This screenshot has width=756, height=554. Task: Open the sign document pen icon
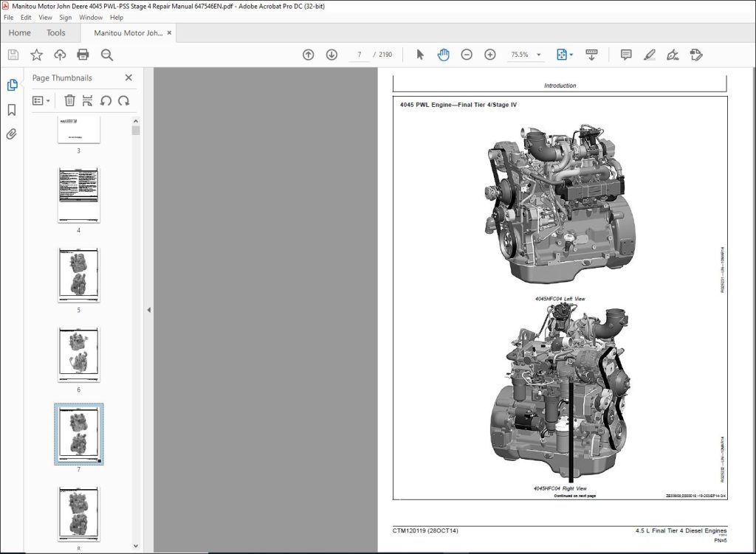pos(673,55)
